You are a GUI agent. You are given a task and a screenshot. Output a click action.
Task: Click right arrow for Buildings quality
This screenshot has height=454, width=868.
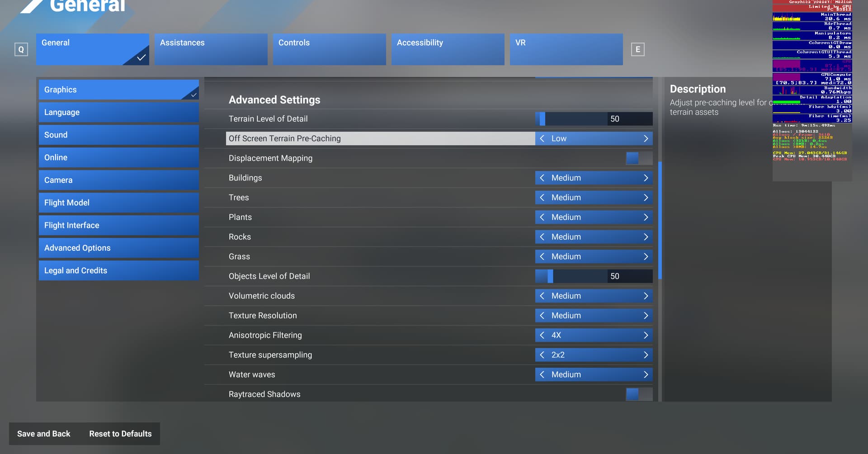(646, 178)
